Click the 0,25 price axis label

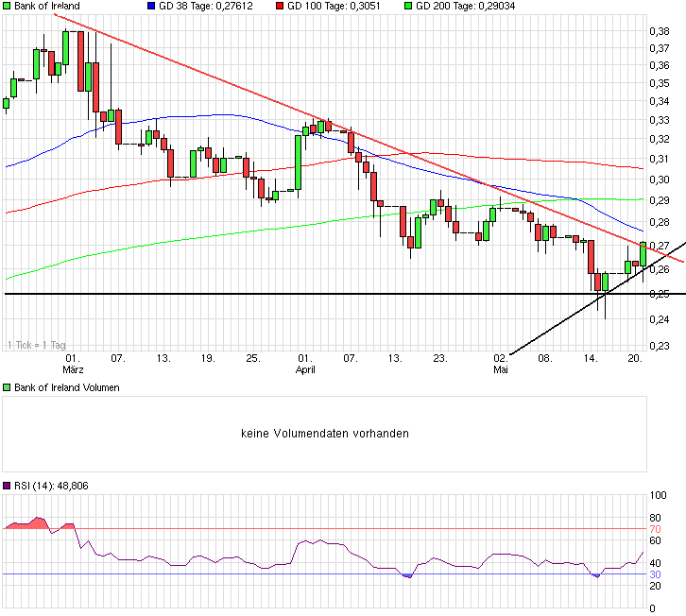pyautogui.click(x=658, y=295)
